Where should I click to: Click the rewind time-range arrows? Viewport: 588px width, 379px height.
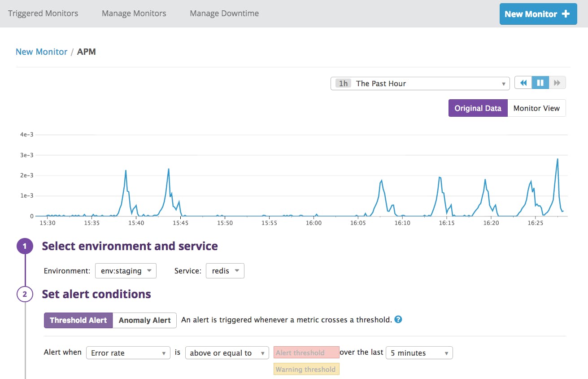(523, 83)
